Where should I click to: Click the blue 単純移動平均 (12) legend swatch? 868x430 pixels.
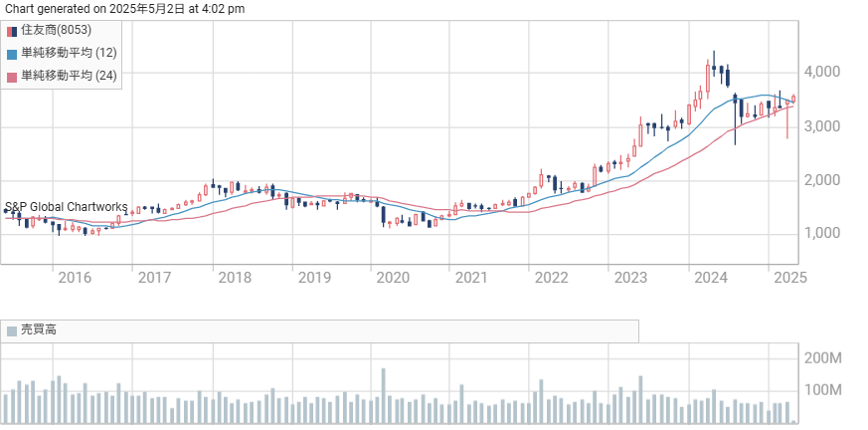click(x=12, y=55)
